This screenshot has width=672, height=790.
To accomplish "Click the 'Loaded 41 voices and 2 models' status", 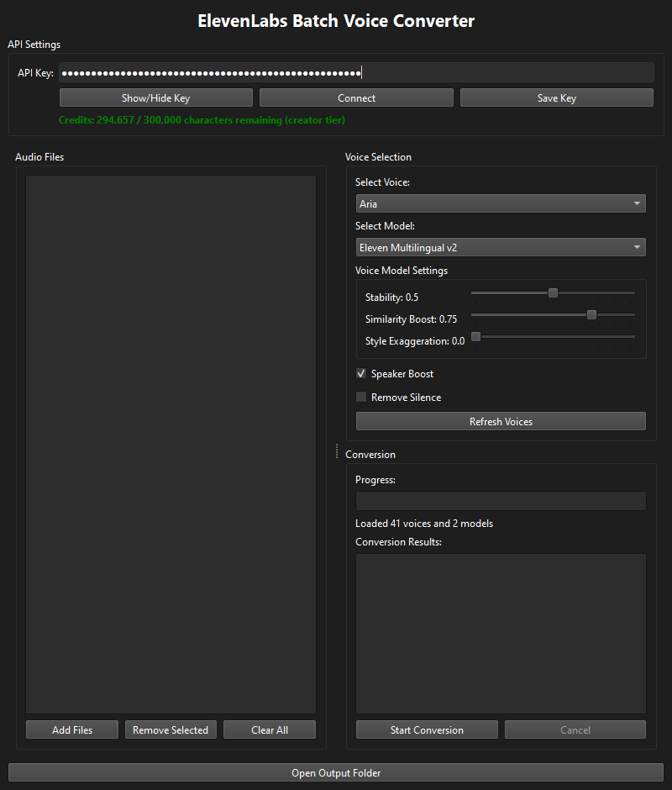I will (x=424, y=524).
